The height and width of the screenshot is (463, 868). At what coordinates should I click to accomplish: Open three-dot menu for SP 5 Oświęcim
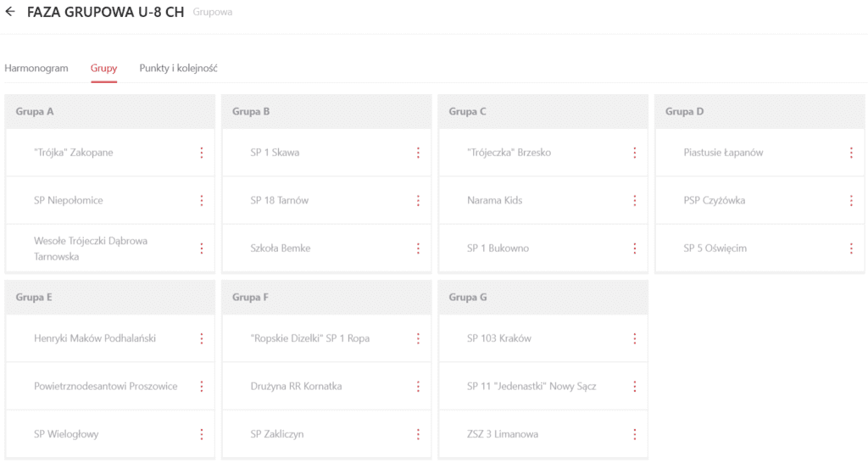(851, 248)
